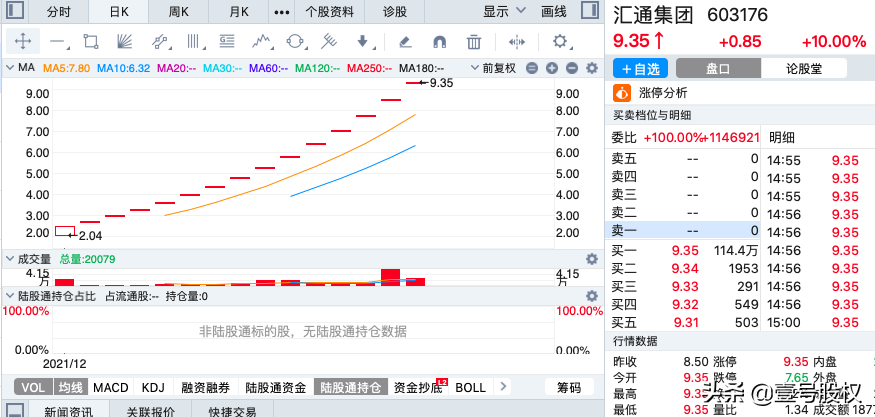Open the more options ••• tab
Viewport: 875px width, 417px height.
[x=282, y=11]
